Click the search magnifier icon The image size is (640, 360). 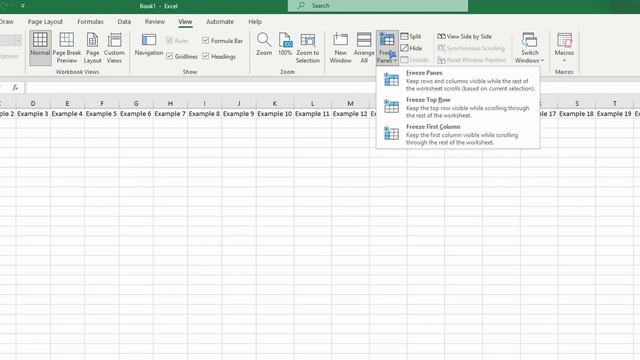(301, 6)
